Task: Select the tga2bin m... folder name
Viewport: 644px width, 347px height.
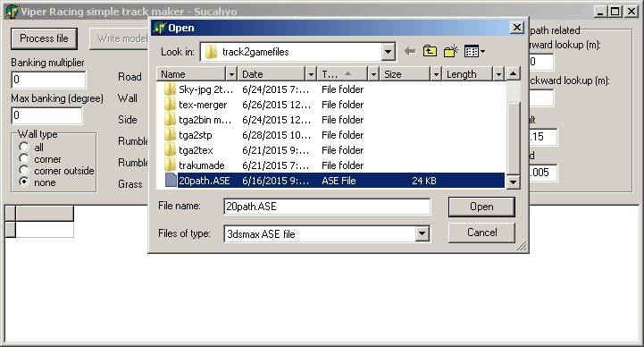Action: (205, 120)
